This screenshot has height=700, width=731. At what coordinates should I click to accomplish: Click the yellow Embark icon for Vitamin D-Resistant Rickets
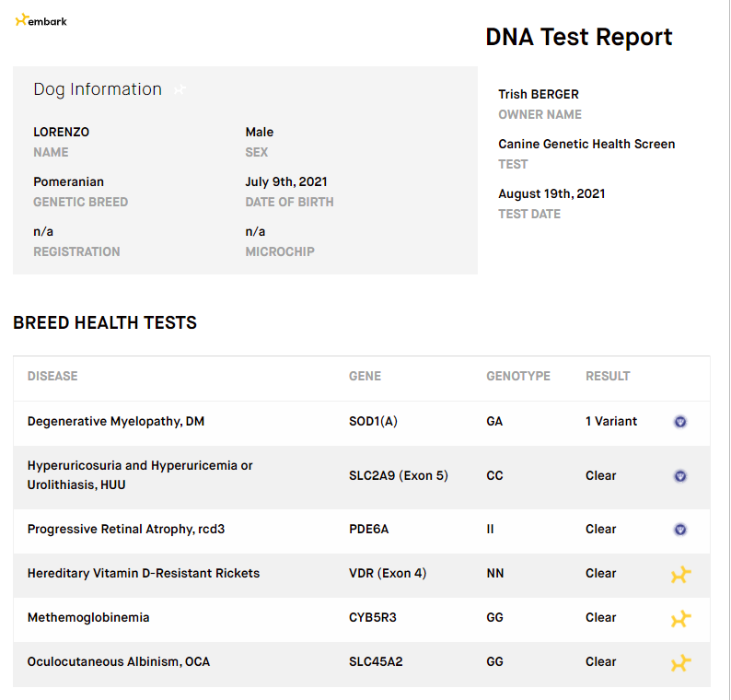pos(681,575)
